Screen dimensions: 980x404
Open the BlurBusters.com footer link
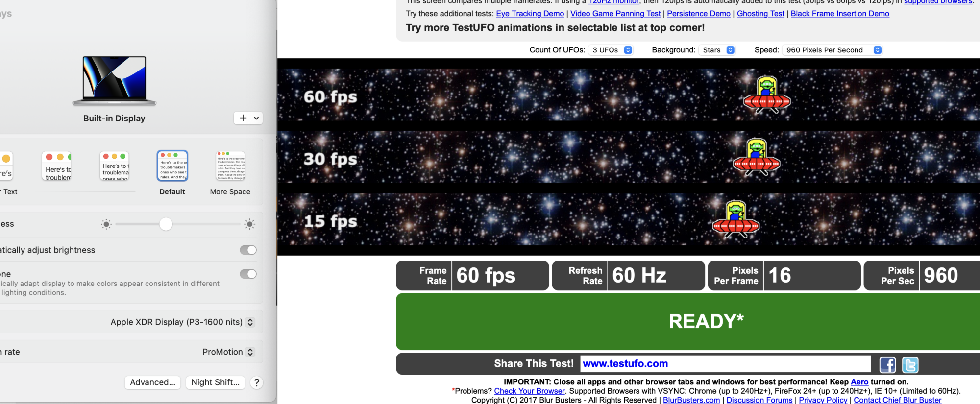point(691,400)
